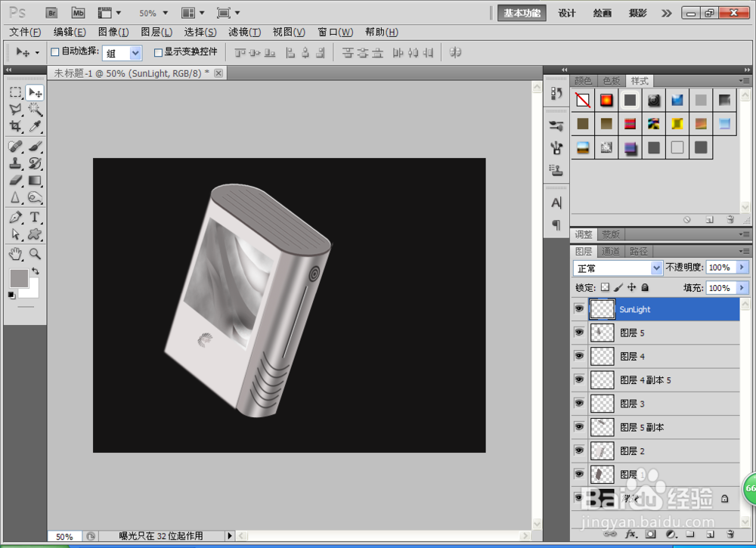Select the Gradient tool
Viewport: 756px width, 548px height.
[x=35, y=180]
